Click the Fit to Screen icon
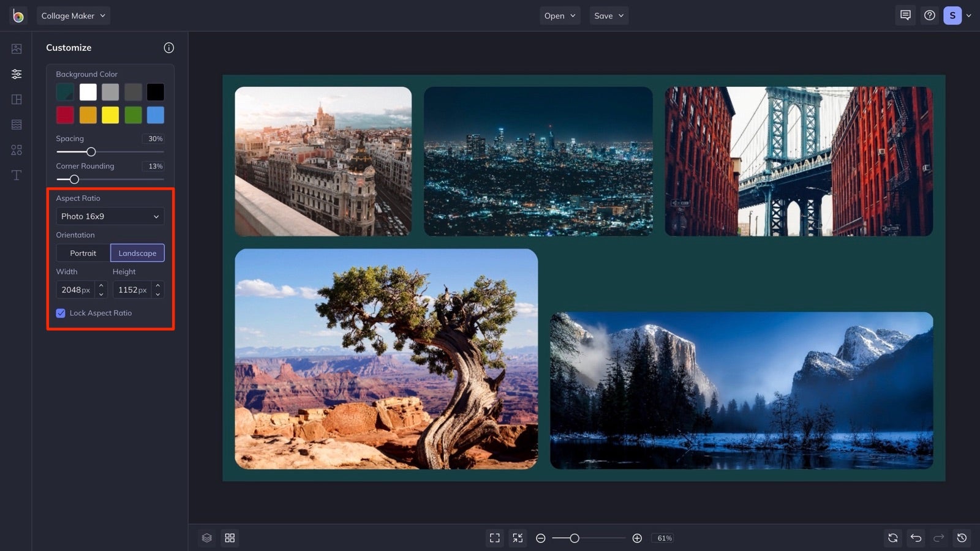The width and height of the screenshot is (980, 551). 495,538
